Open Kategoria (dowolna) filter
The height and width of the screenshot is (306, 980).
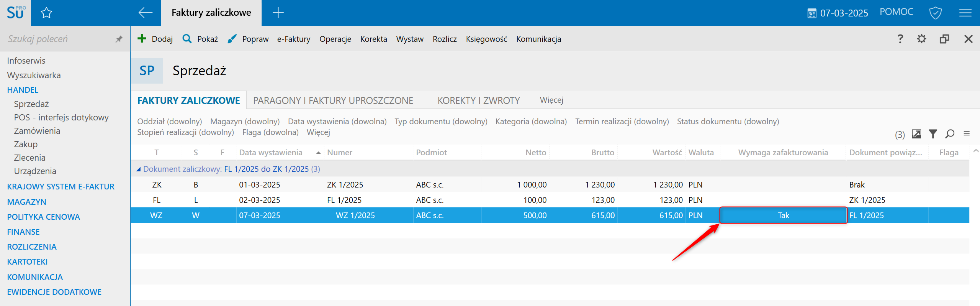click(x=531, y=122)
